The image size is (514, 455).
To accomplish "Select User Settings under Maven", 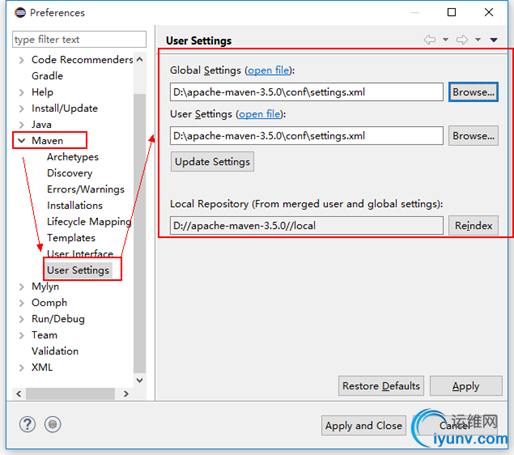I will pos(78,270).
